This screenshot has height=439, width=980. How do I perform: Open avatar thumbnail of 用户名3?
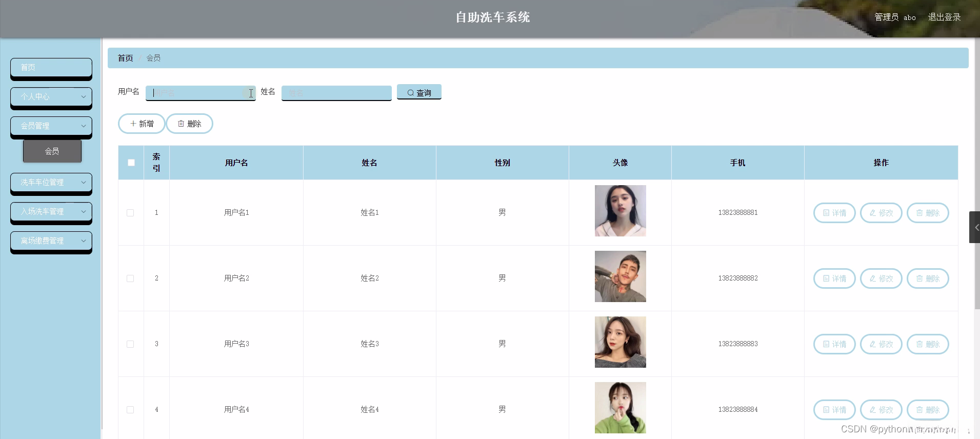621,342
